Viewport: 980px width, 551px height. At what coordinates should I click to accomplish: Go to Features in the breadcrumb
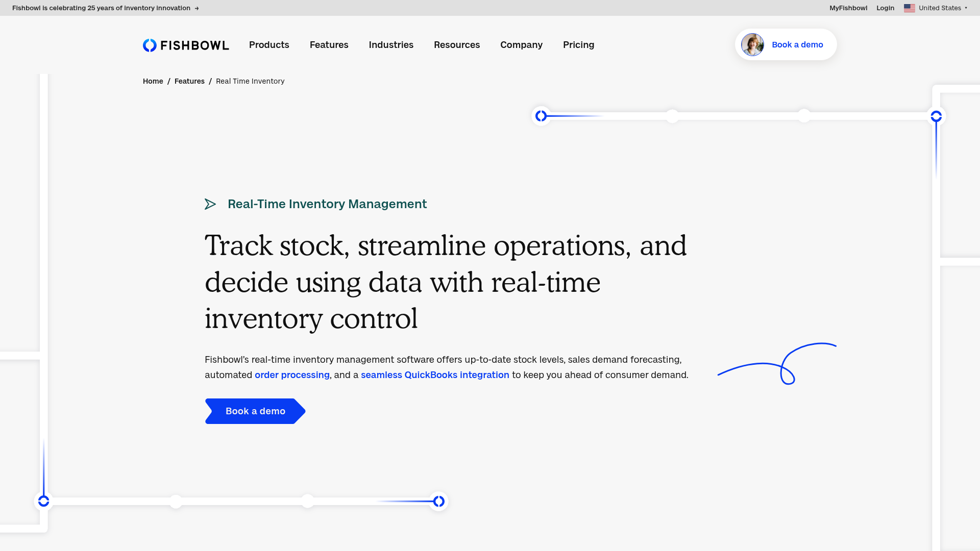(189, 81)
